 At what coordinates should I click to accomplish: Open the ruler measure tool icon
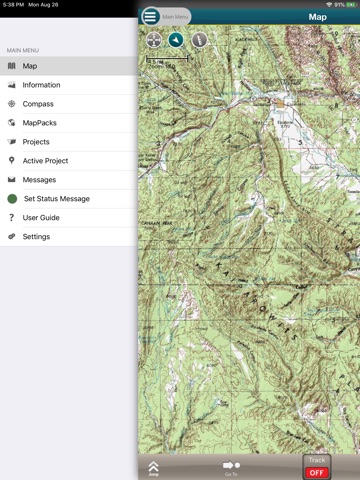coord(199,40)
